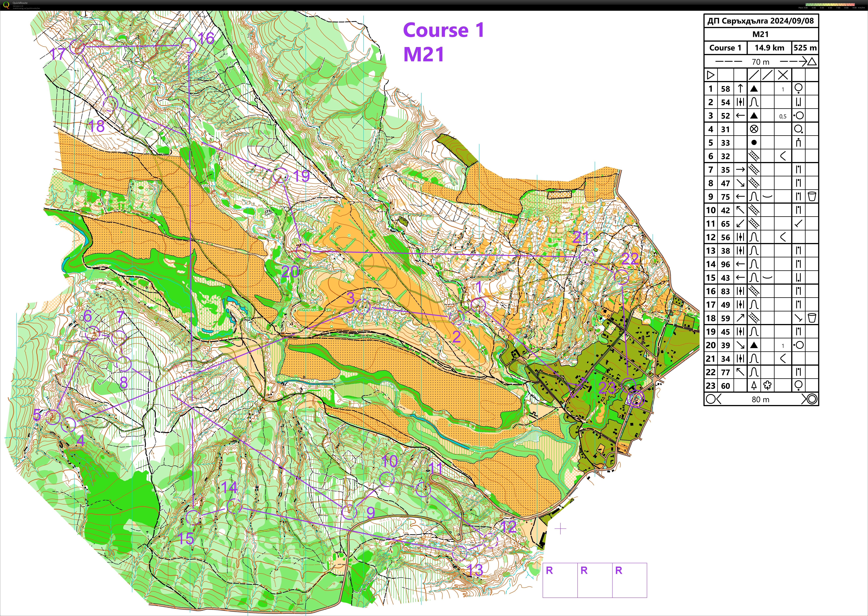Click the double-circle finish symbol on map
Viewport: 868px width, 616px height.
pos(636,399)
